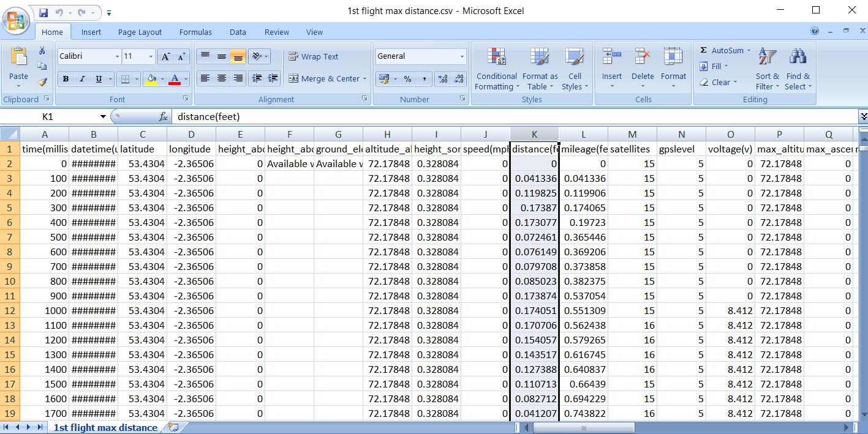The width and height of the screenshot is (868, 434).
Task: Click the AutoSum button
Action: click(722, 50)
